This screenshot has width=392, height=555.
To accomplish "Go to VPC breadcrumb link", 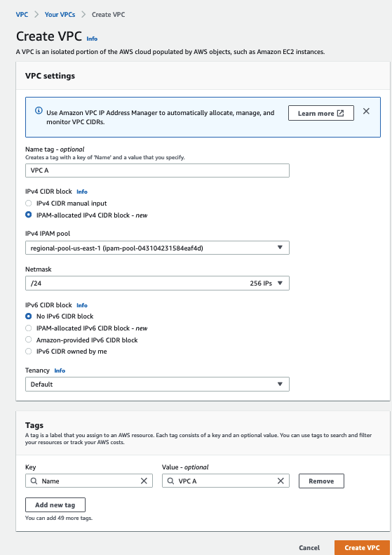I will tap(22, 15).
